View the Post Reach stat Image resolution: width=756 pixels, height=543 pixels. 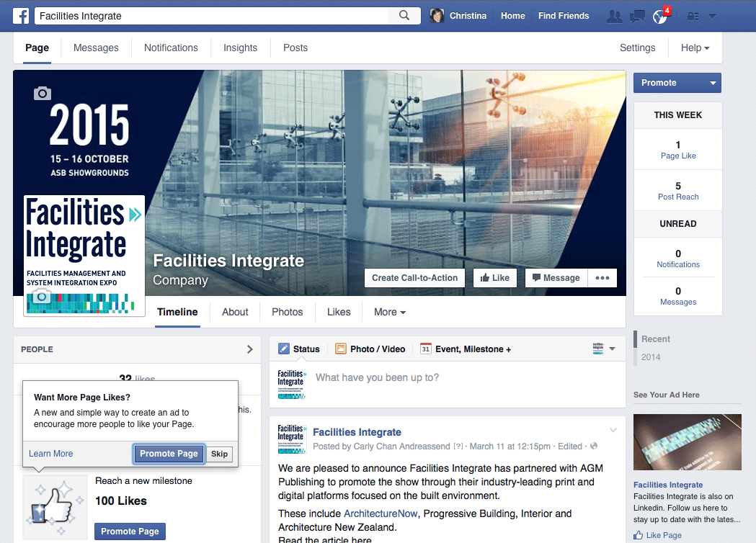tap(678, 191)
